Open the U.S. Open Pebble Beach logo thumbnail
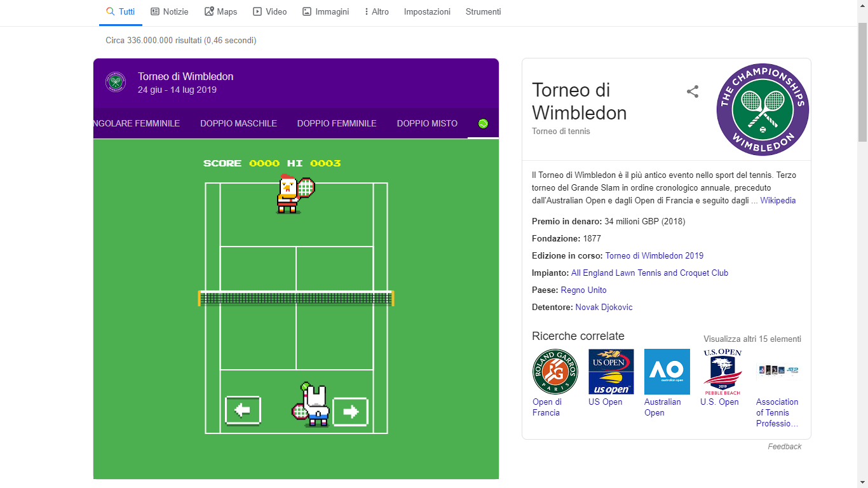 coord(722,372)
